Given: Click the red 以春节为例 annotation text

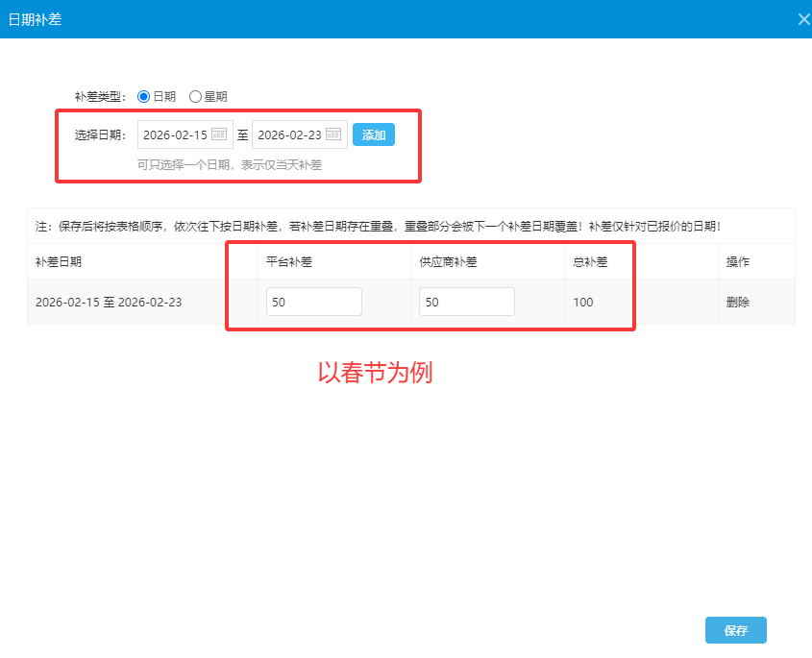Looking at the screenshot, I should pos(375,373).
